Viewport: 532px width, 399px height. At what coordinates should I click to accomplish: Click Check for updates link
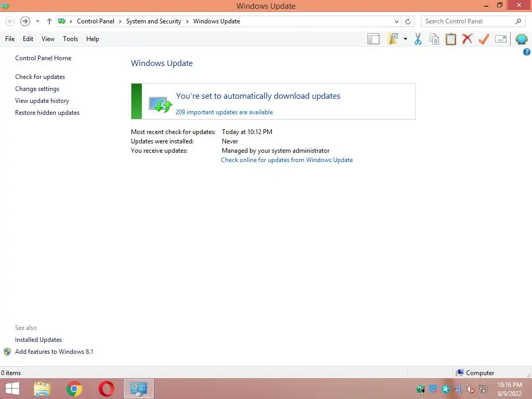point(40,77)
